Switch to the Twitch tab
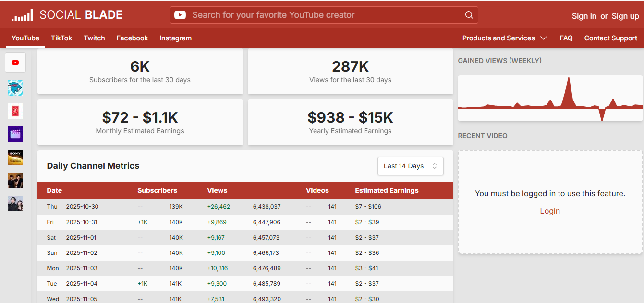 (x=94, y=38)
